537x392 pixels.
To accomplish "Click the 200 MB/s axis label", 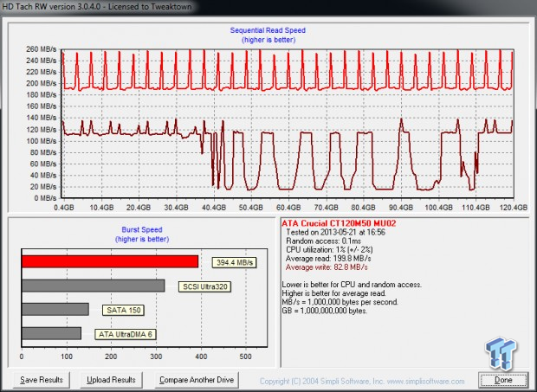I will click(42, 83).
